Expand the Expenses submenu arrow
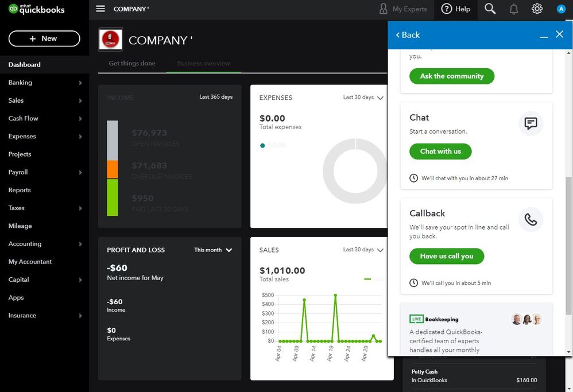The height and width of the screenshot is (392, 573). [80, 137]
